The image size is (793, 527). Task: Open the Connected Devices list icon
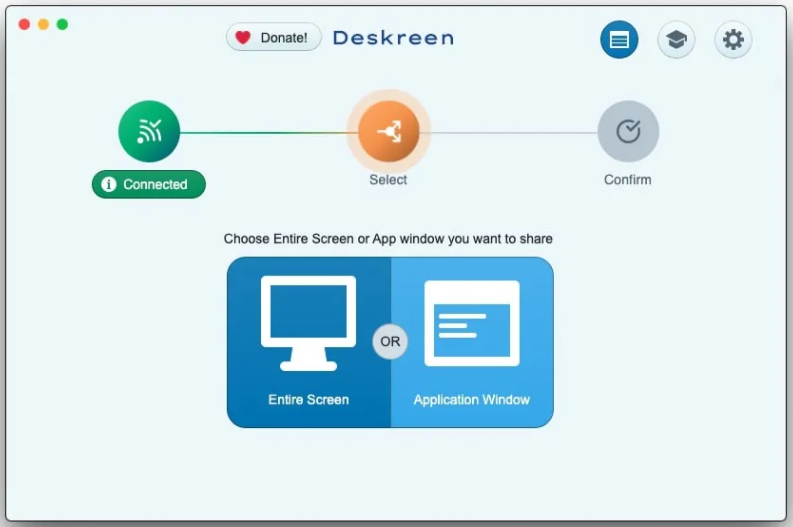click(x=619, y=39)
